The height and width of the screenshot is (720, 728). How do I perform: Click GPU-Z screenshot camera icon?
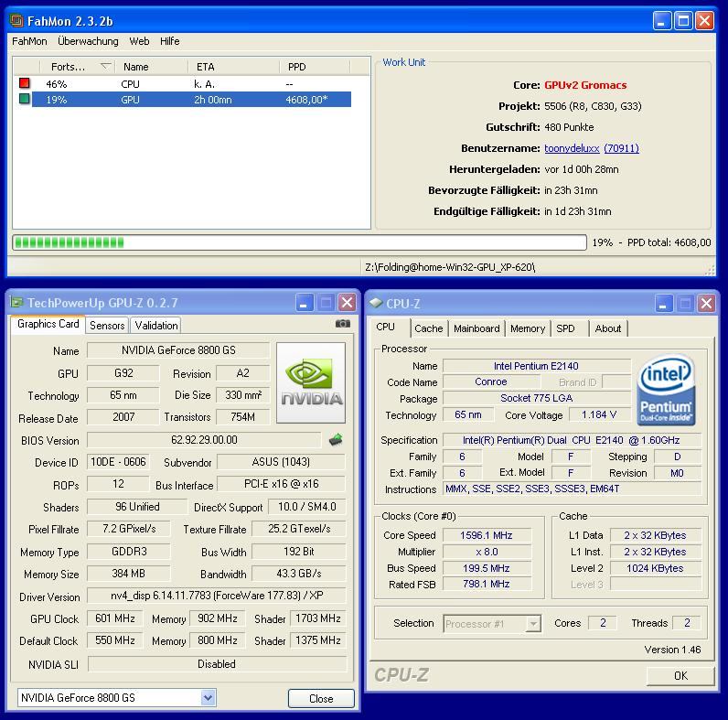(x=343, y=324)
